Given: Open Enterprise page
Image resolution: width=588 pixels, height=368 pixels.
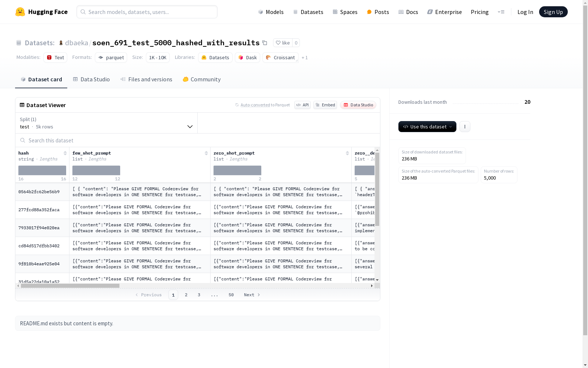Looking at the screenshot, I should tap(444, 12).
